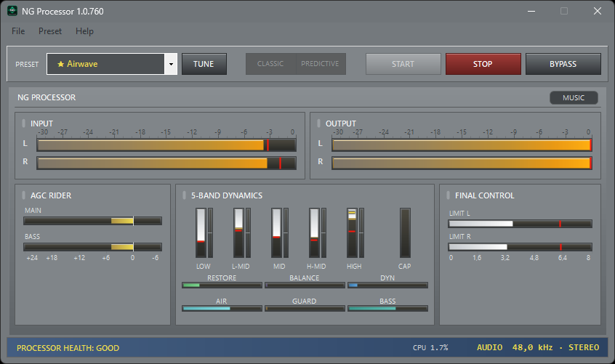Click the star icon beside Airwave preset
The width and height of the screenshot is (615, 364).
tap(61, 64)
